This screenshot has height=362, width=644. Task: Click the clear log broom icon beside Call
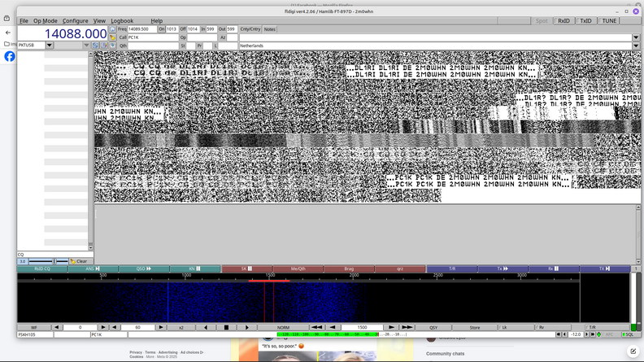(112, 37)
